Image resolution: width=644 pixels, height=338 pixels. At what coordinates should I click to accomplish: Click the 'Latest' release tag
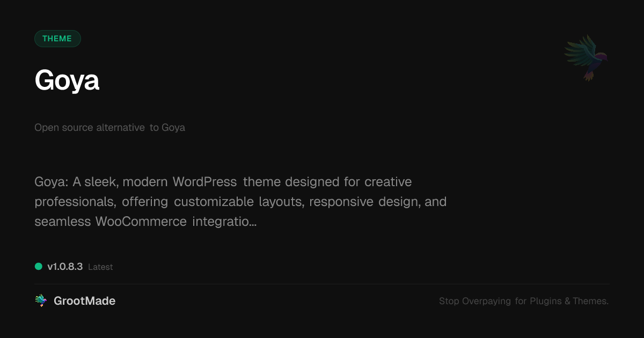click(100, 267)
